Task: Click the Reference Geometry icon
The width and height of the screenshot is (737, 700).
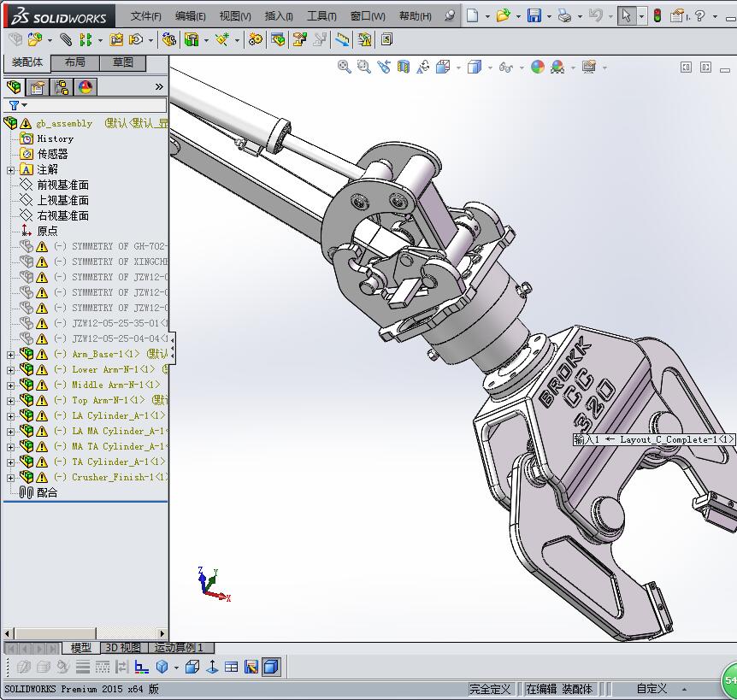Action: coord(221,39)
